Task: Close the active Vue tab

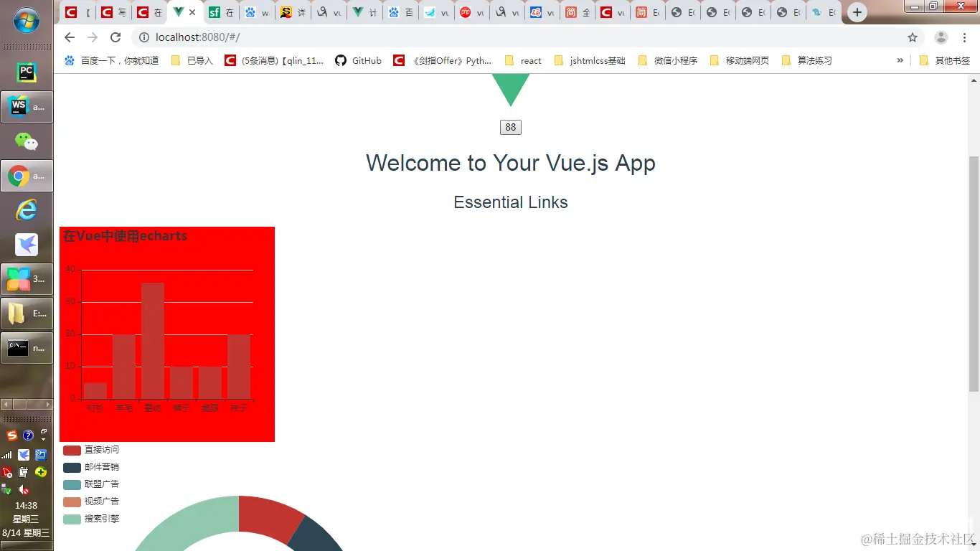Action: pos(192,12)
